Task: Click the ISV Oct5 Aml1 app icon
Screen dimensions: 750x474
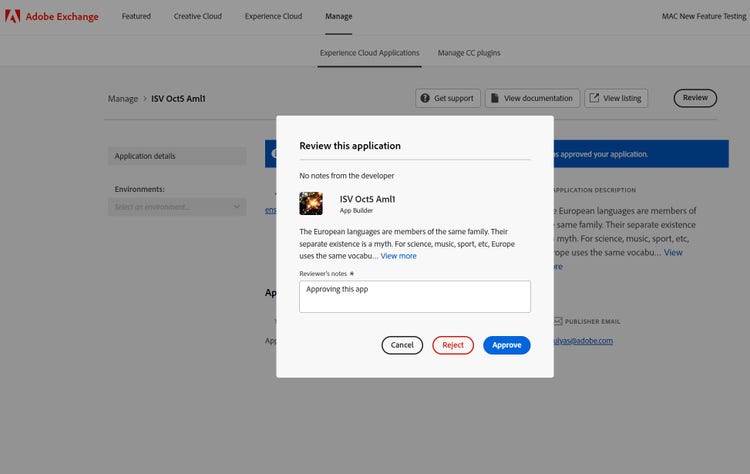Action: pos(311,203)
